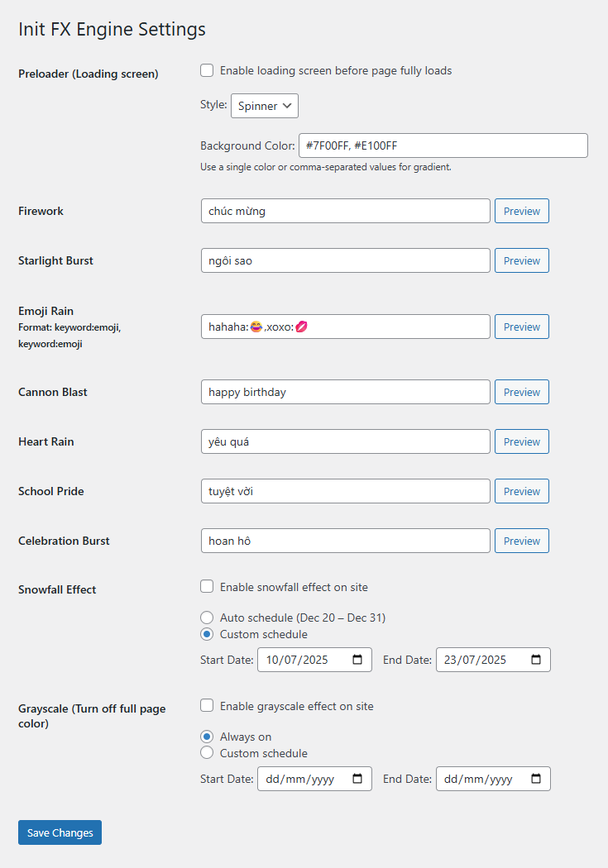The width and height of the screenshot is (608, 868).
Task: Click Save Changes button
Action: pos(60,832)
